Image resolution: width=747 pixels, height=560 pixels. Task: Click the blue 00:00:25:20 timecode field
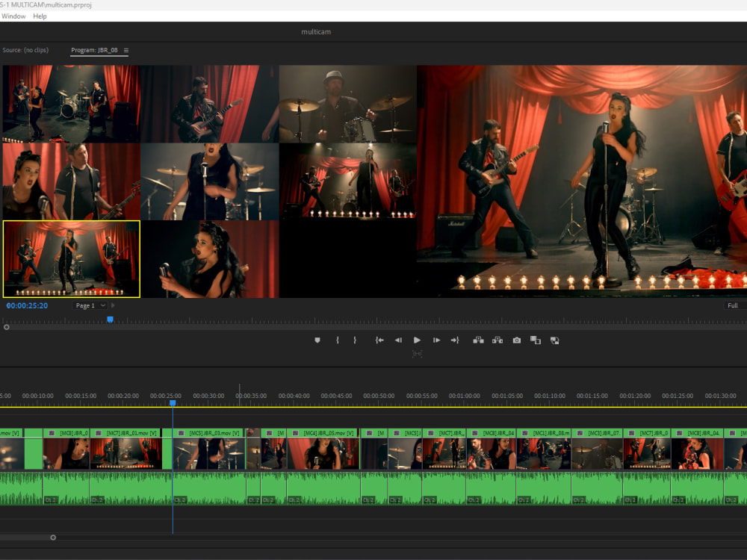[x=27, y=305]
